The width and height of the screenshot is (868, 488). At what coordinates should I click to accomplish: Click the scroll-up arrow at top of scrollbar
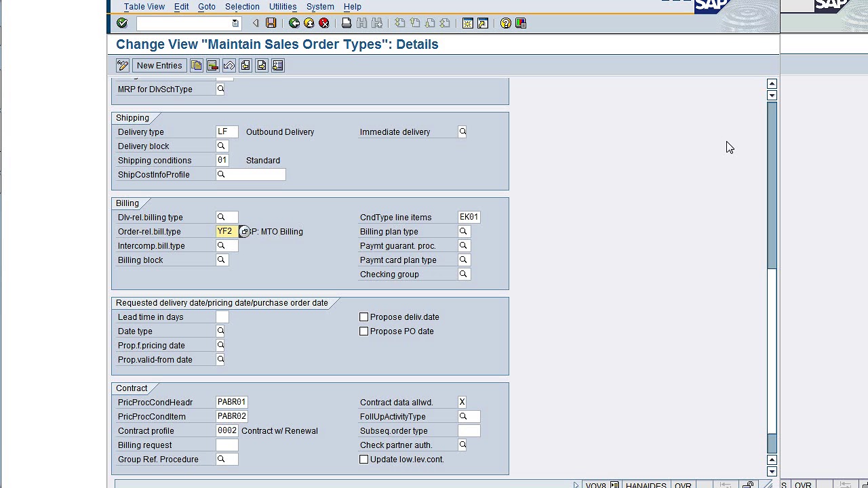[772, 83]
